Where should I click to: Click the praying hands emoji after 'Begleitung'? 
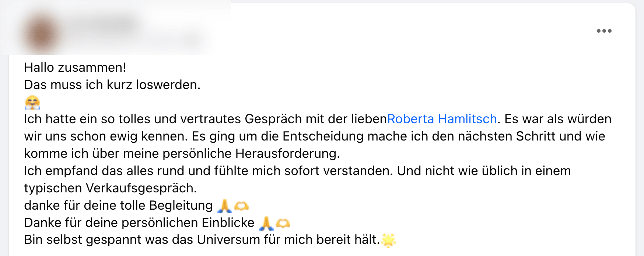pyautogui.click(x=224, y=206)
